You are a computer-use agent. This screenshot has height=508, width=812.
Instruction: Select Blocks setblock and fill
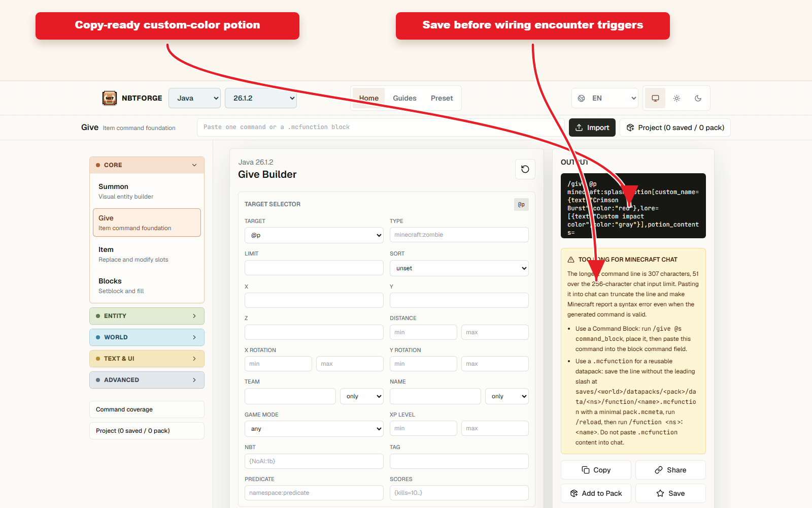147,285
